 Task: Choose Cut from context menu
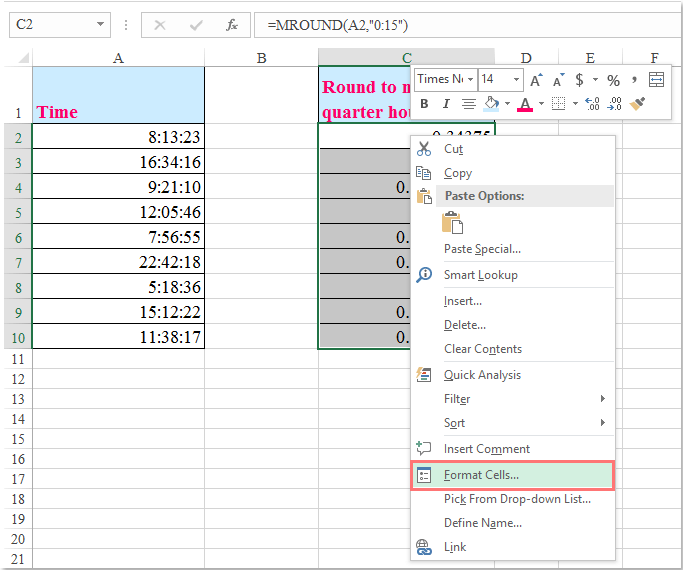tap(513, 149)
